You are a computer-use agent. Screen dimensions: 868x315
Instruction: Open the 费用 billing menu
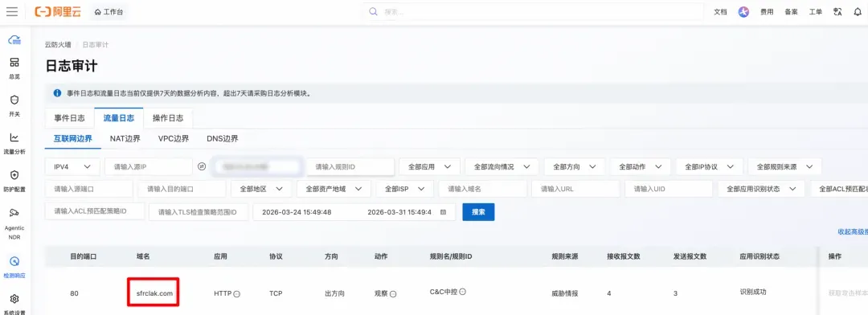[x=767, y=11]
